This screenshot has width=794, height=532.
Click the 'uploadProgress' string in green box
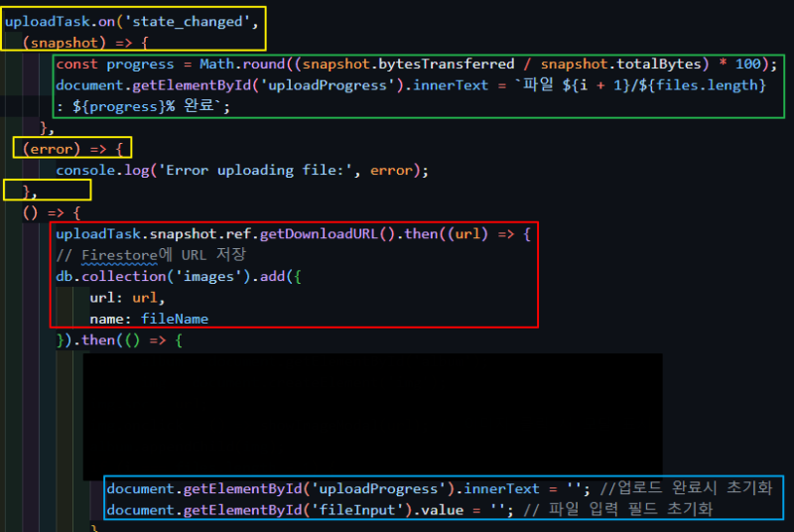[328, 85]
